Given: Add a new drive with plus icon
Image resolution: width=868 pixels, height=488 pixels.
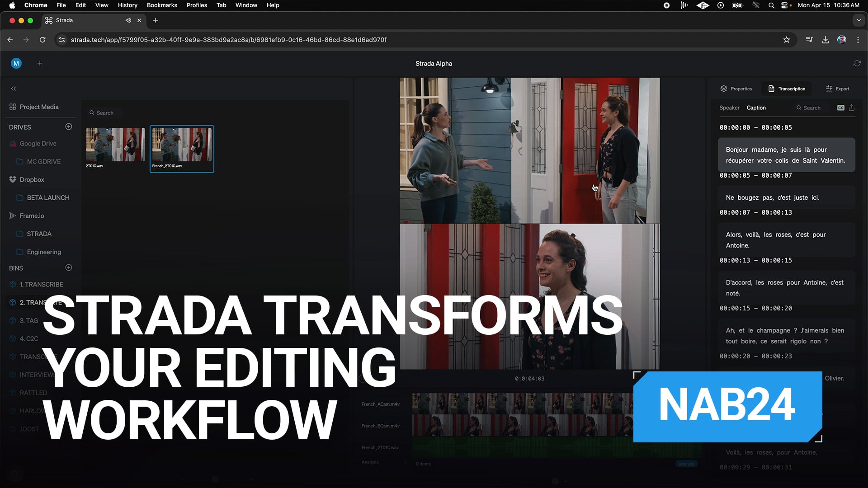Looking at the screenshot, I should pos(69,127).
